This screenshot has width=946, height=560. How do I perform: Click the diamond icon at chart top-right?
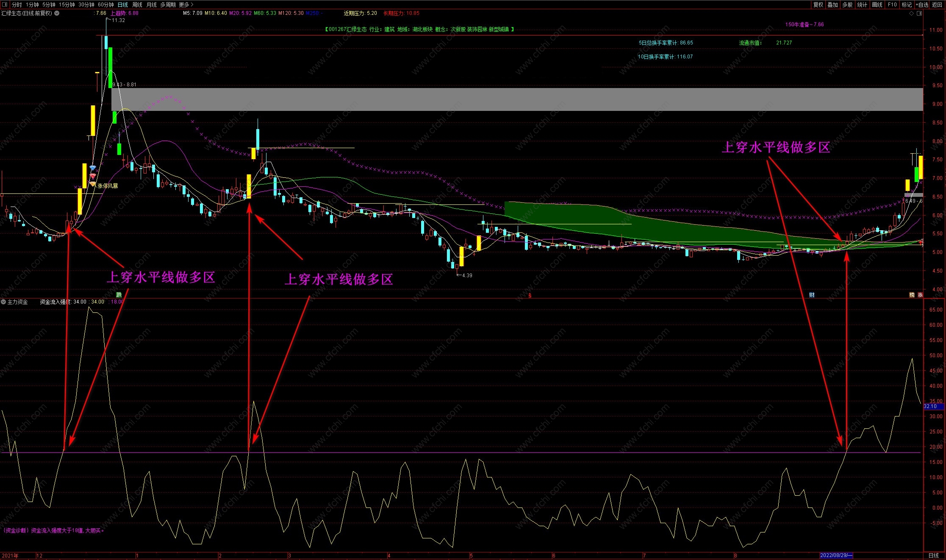click(x=911, y=14)
